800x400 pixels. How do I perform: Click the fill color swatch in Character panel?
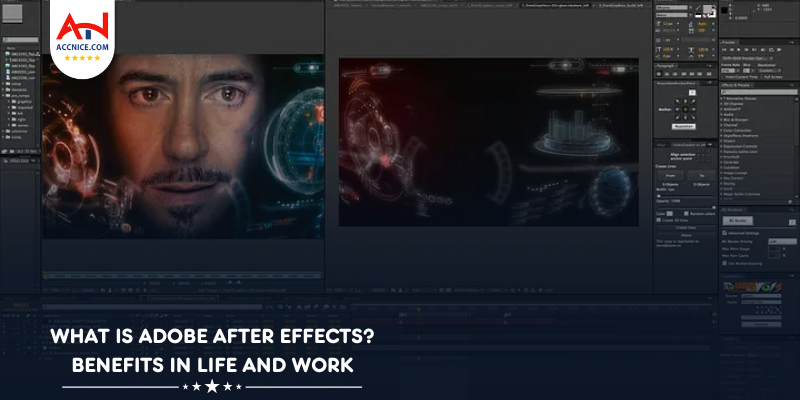coord(707,9)
